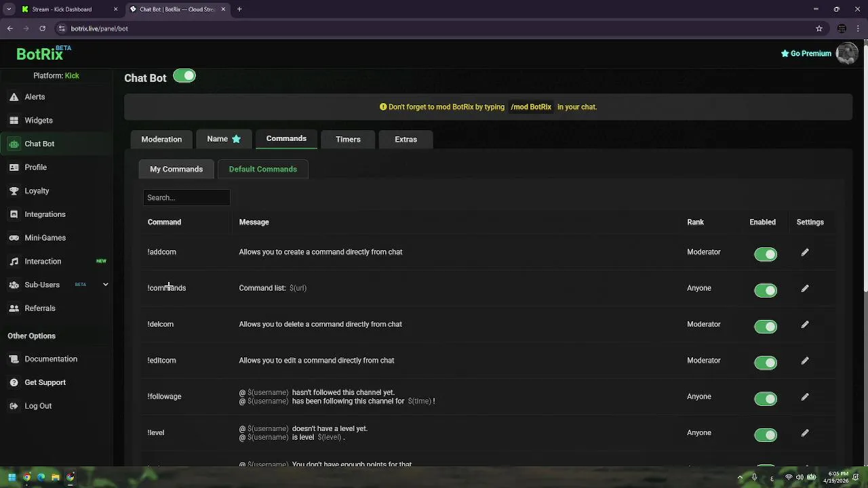Screen dimensions: 868x488
Task: Open the Windows Start menu
Action: coord(12,477)
